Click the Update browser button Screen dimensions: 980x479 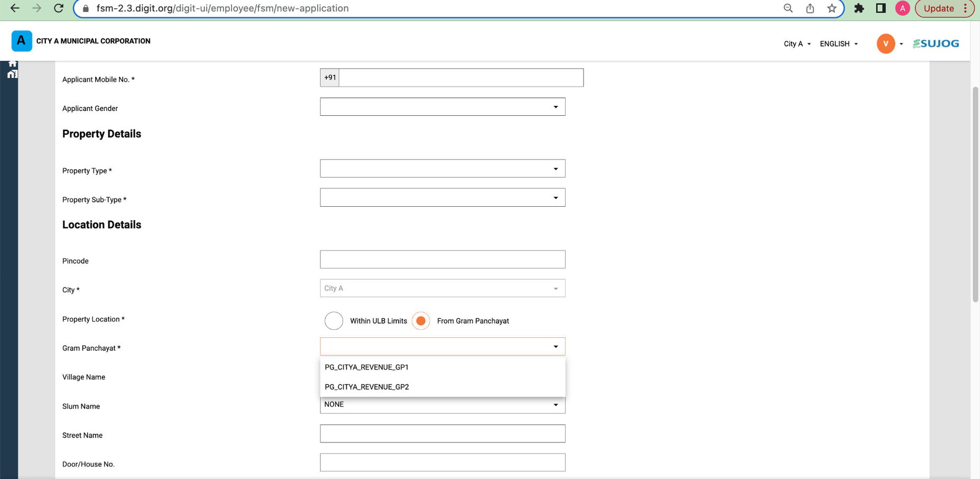[938, 8]
